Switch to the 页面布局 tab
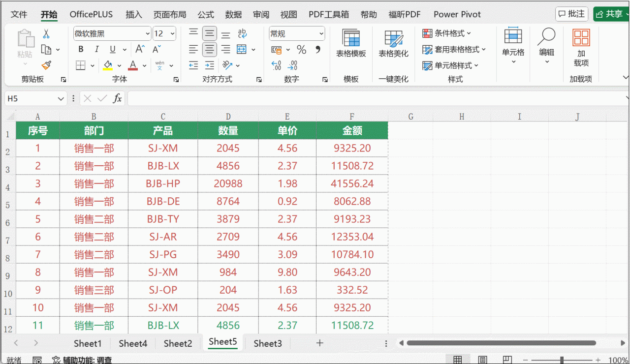Viewport: 630px width, 364px height. (170, 14)
